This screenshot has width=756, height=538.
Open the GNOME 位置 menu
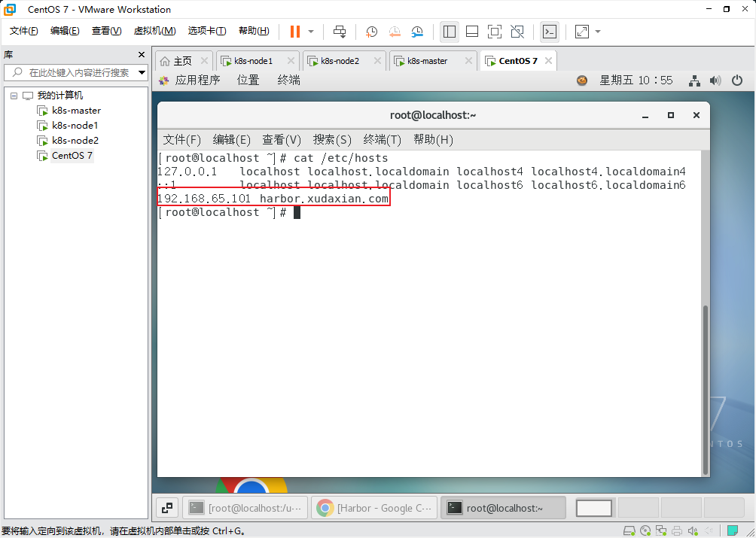[x=248, y=81]
